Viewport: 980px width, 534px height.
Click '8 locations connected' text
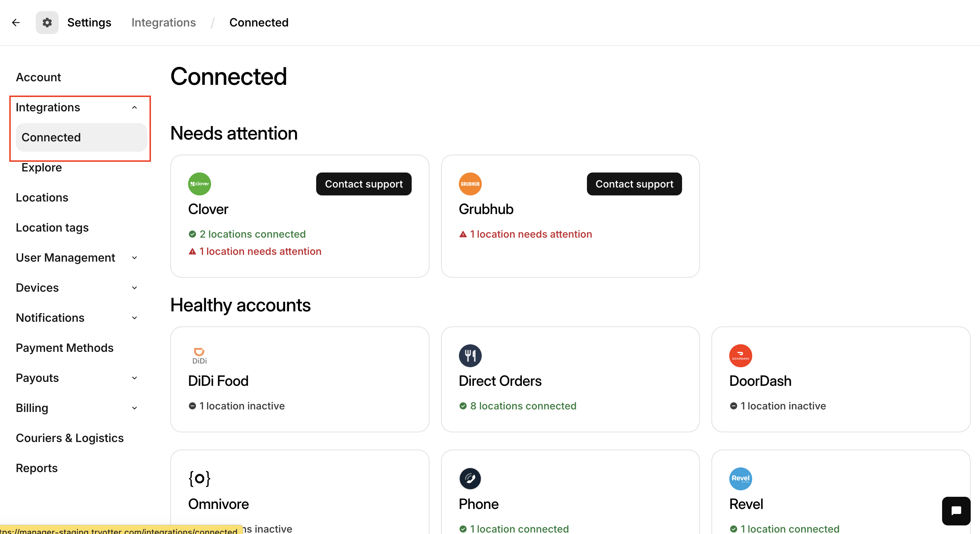(x=523, y=406)
